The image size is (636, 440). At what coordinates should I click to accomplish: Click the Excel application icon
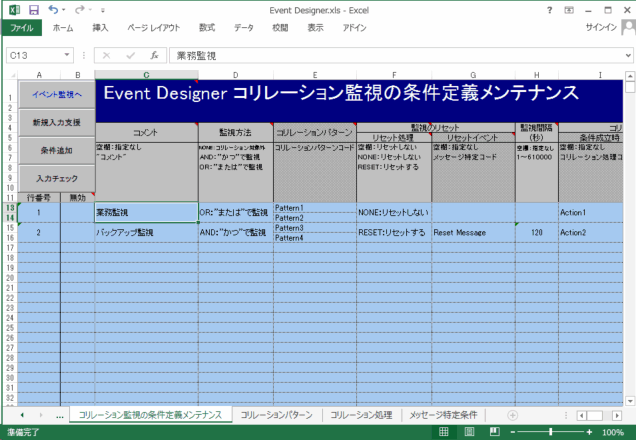coord(15,10)
